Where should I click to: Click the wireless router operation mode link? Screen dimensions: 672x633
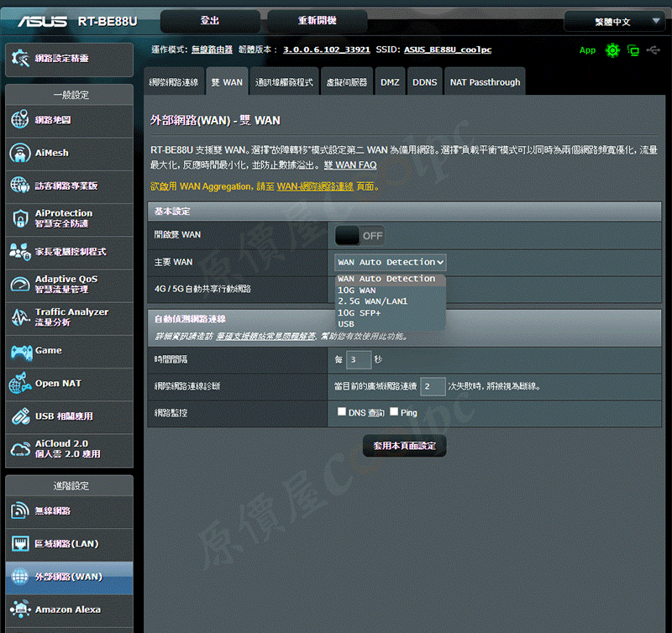212,50
